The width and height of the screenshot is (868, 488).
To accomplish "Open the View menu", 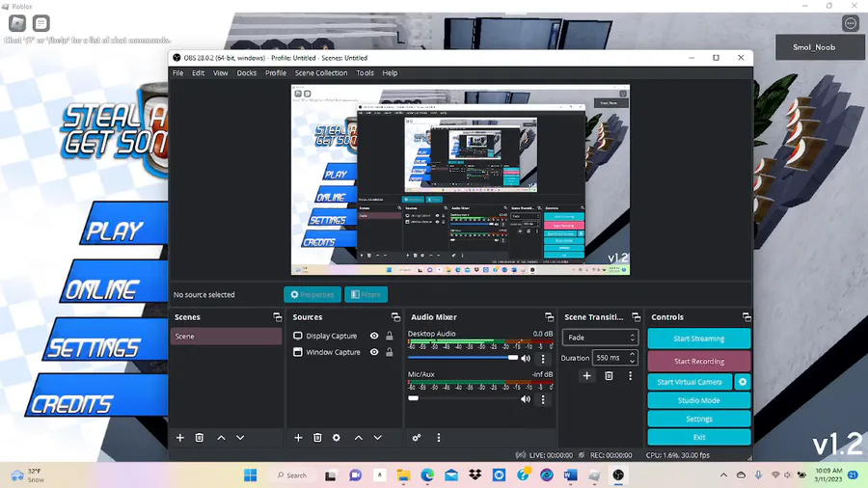I will [220, 73].
